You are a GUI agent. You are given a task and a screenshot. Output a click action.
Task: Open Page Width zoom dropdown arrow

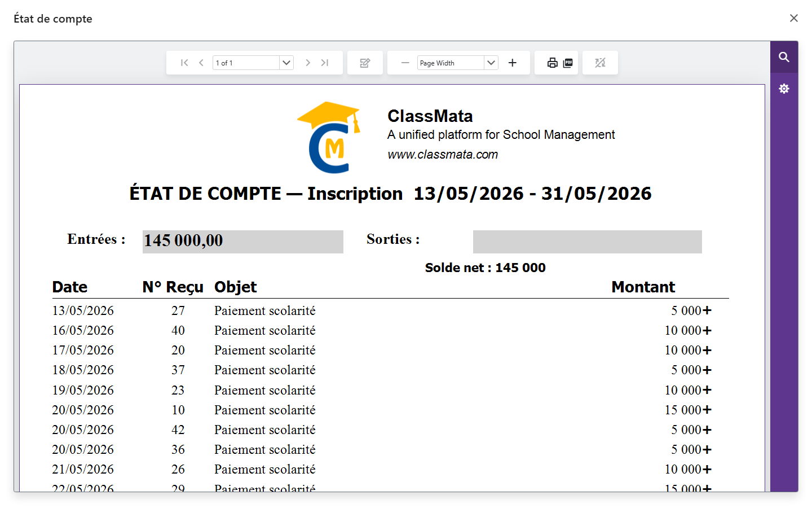tap(491, 63)
